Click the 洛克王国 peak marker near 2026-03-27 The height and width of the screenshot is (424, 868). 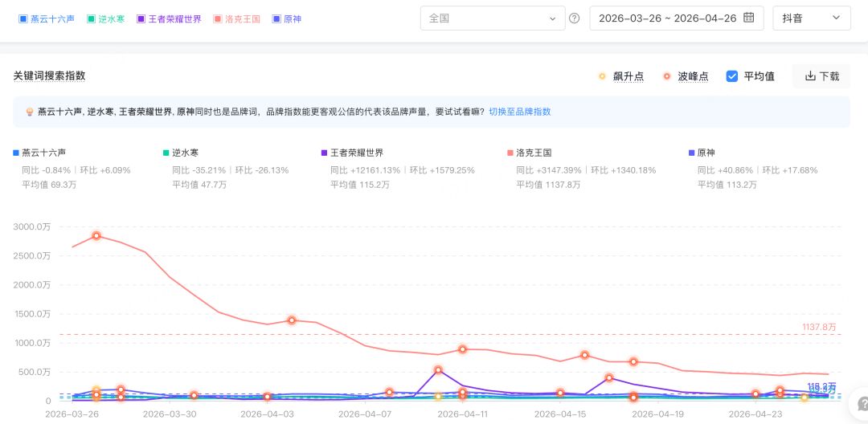tap(96, 235)
